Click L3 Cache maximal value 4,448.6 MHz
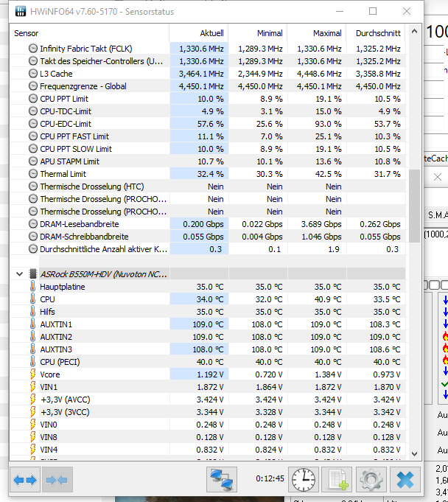Screen dimensions: 448x502 pyautogui.click(x=319, y=74)
